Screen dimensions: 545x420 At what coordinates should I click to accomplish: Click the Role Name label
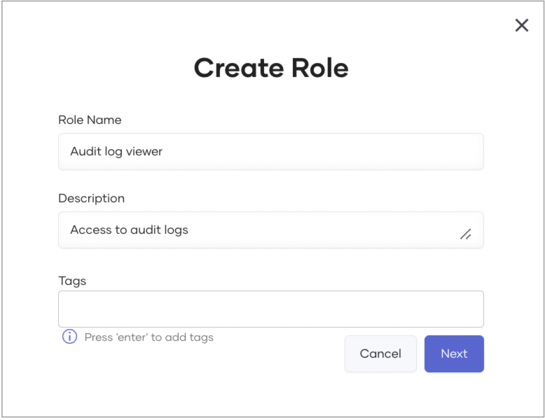90,120
